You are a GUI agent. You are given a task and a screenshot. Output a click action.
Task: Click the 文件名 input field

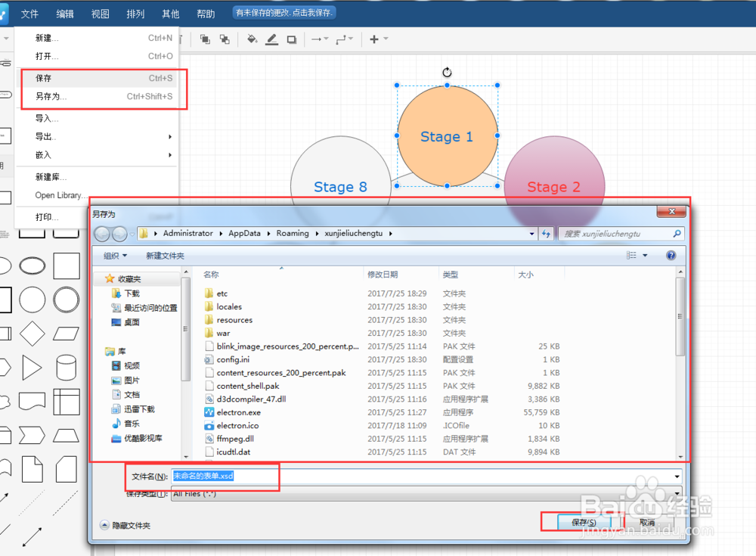426,477
